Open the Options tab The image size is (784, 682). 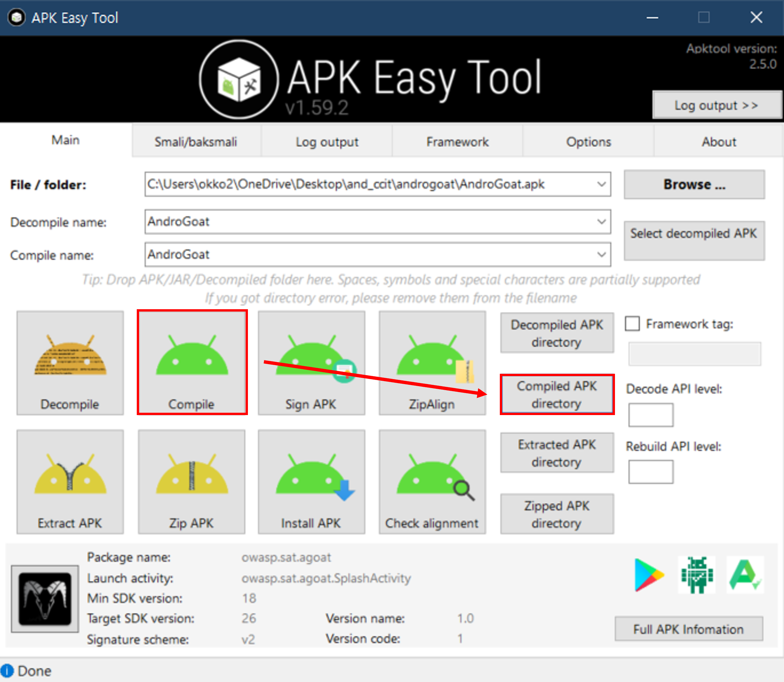point(588,142)
